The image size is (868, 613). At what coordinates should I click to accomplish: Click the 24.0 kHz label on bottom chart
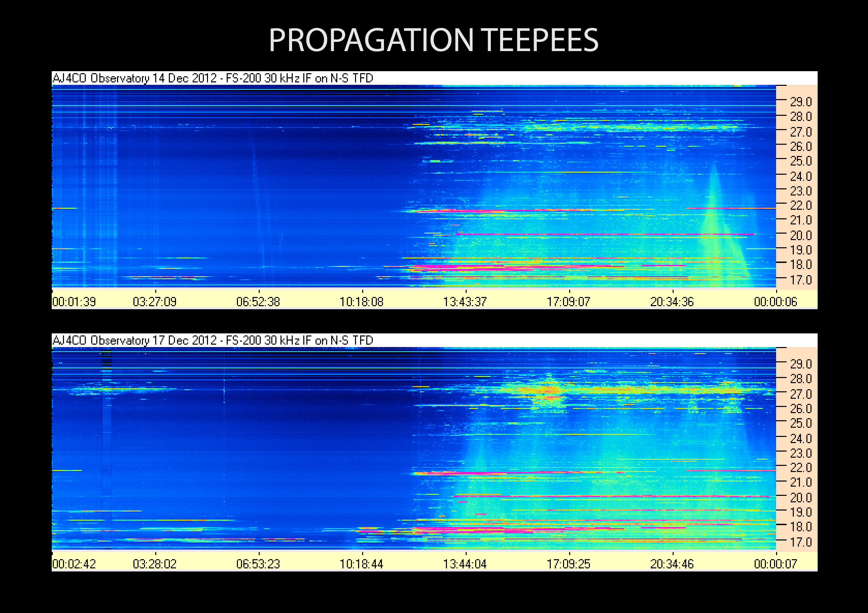(x=801, y=438)
